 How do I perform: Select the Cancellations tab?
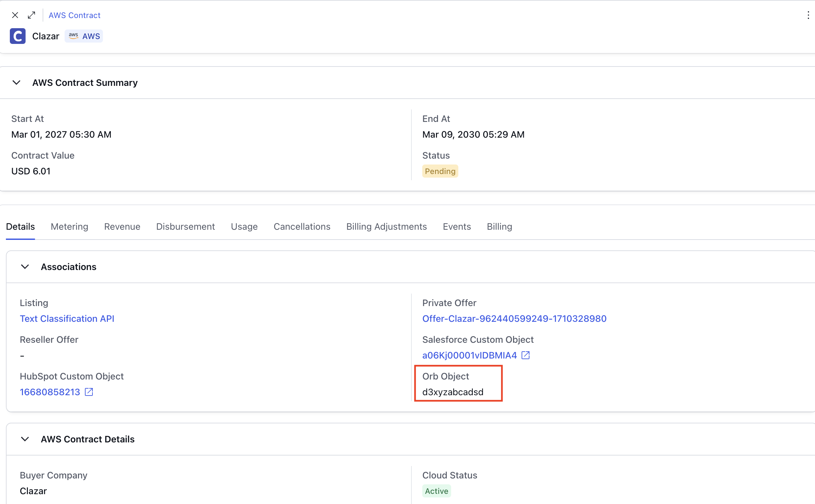[302, 227]
